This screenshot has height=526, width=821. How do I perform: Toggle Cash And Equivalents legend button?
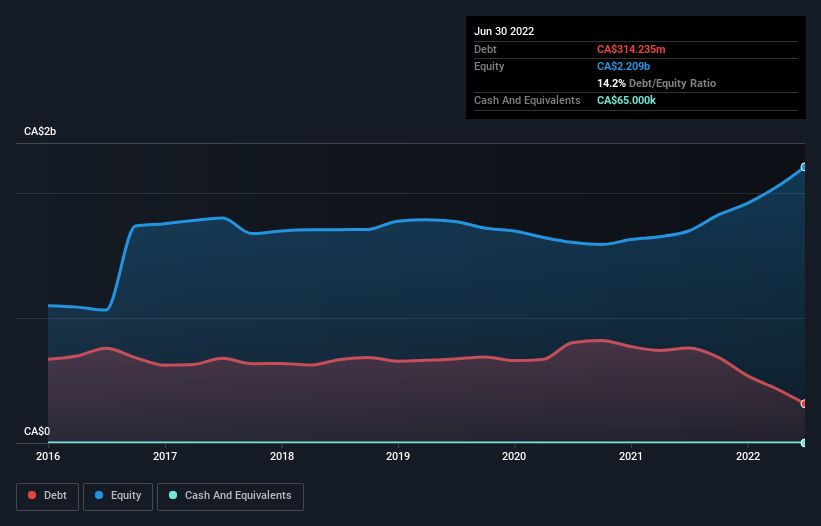click(230, 496)
